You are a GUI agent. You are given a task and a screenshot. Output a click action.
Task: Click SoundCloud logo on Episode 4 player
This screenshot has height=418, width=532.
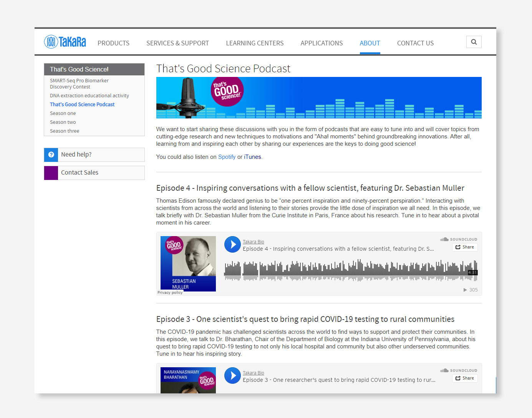(459, 239)
